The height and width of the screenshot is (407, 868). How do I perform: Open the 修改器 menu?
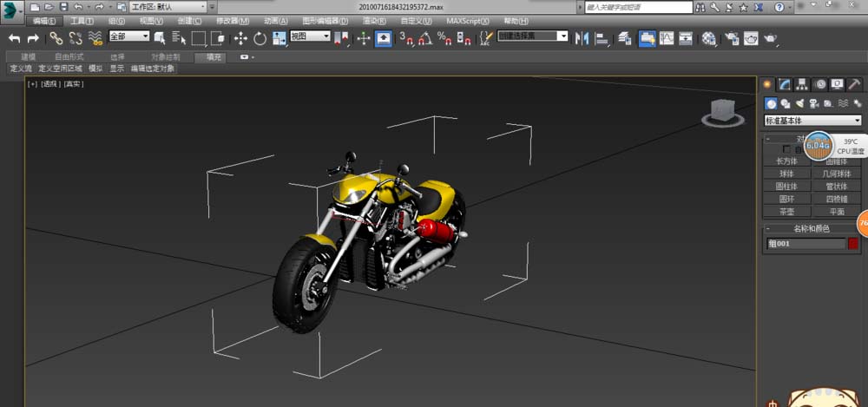pos(232,20)
